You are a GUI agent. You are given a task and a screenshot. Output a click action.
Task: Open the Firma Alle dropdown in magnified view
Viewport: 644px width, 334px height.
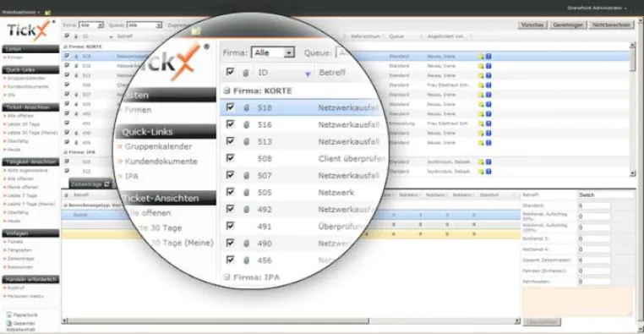pyautogui.click(x=273, y=52)
